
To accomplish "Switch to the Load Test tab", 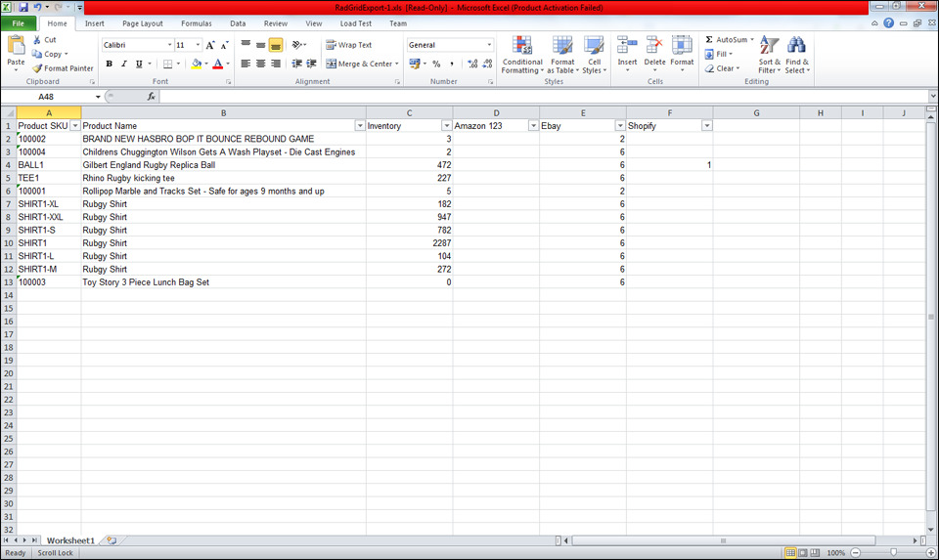I will point(356,23).
